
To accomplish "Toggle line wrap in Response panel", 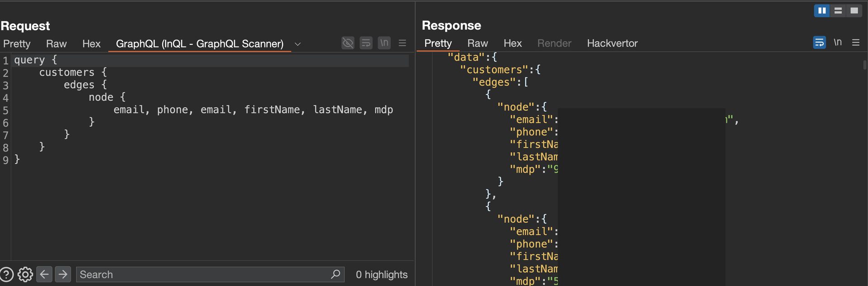I will point(819,43).
